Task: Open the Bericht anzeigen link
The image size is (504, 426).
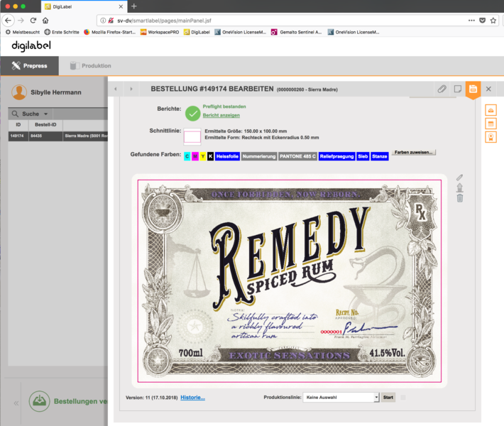Action: click(x=221, y=115)
